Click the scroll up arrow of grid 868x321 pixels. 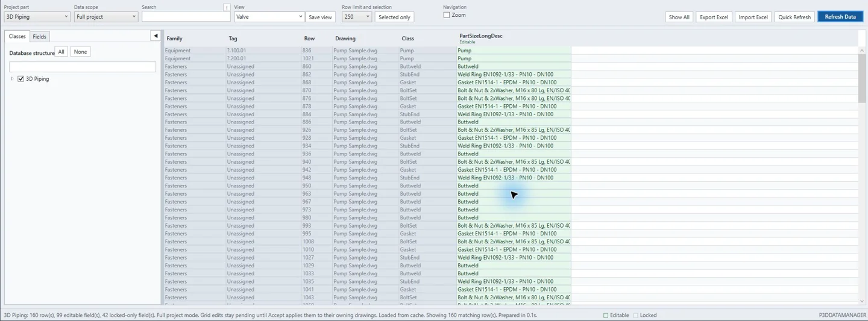[862, 51]
